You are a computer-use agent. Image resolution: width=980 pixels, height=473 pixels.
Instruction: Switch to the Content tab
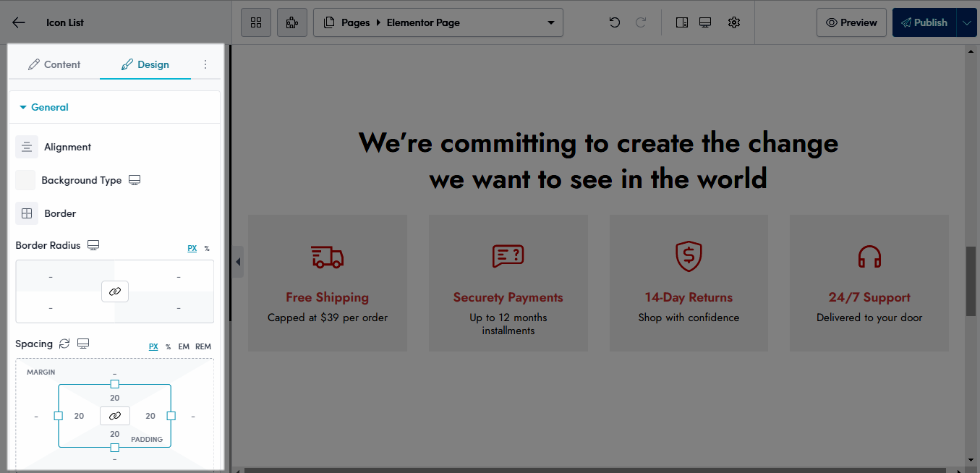(x=54, y=64)
